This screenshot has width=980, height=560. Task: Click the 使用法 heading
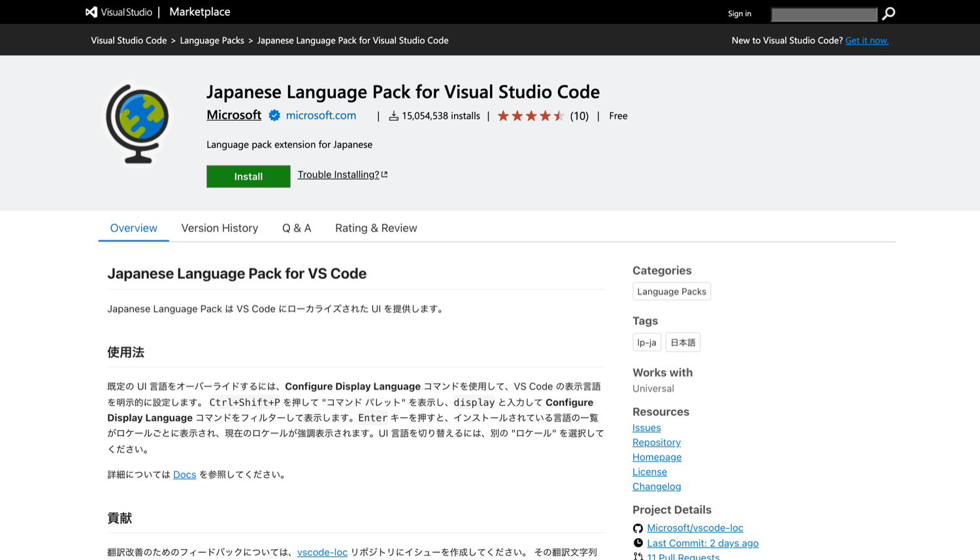[x=125, y=352]
